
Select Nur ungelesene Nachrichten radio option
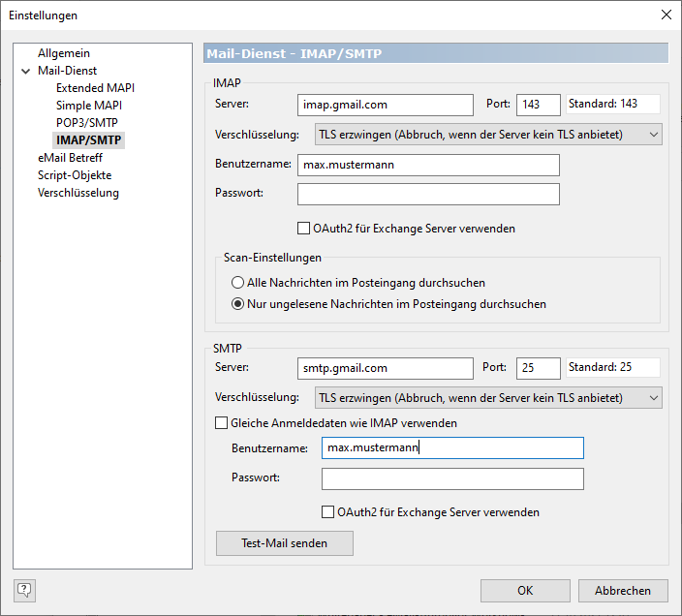point(237,304)
